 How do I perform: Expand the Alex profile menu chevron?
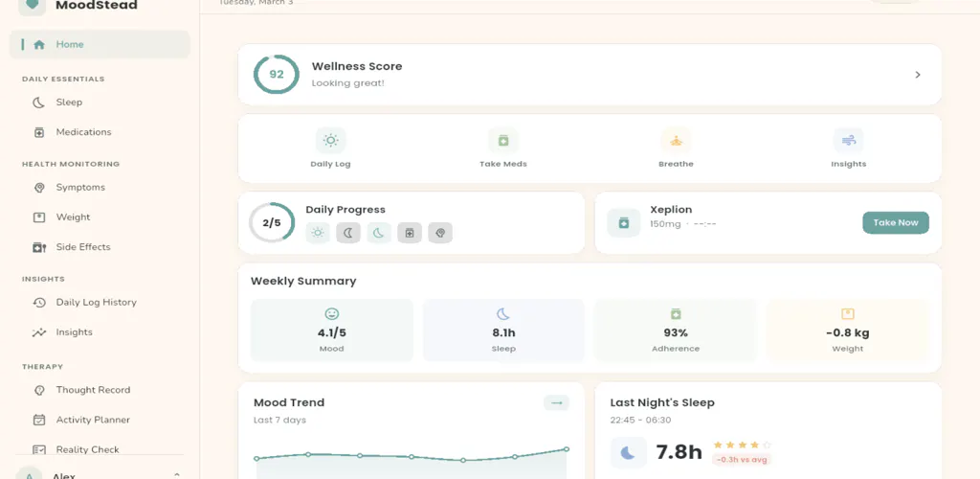point(176,475)
